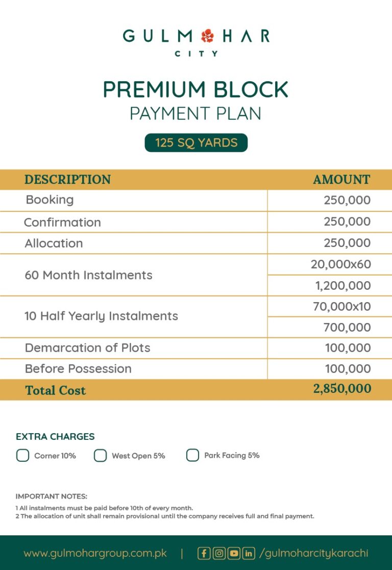The width and height of the screenshot is (392, 570).
Task: Click the /gulmoharcitykarachi social handle
Action: coord(313,553)
